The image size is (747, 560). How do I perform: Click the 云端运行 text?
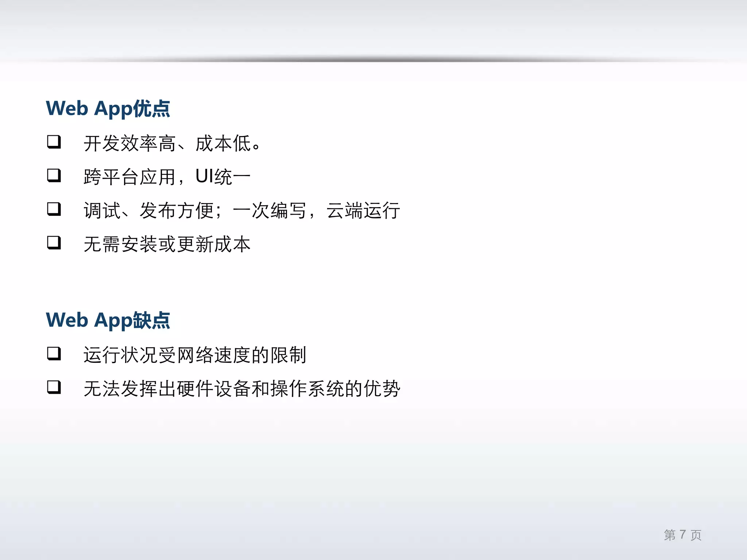coord(363,211)
